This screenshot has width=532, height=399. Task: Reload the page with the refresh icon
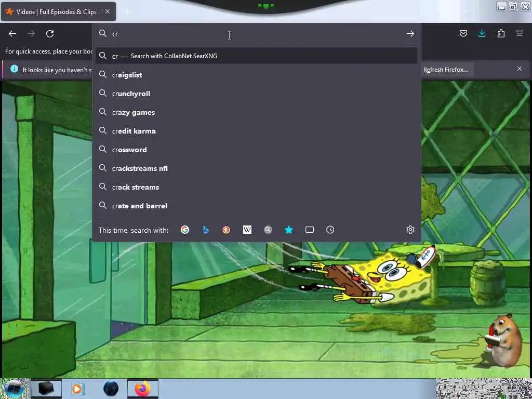point(50,34)
